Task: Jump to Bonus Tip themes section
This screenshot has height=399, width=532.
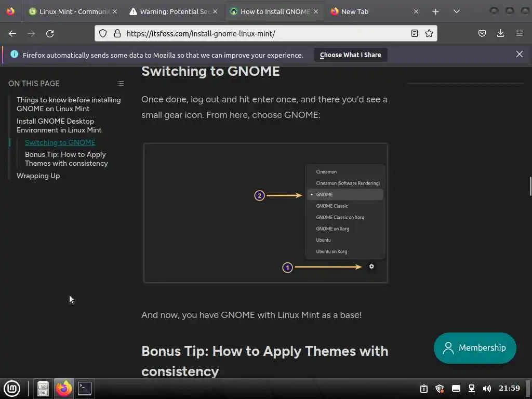Action: (66, 159)
